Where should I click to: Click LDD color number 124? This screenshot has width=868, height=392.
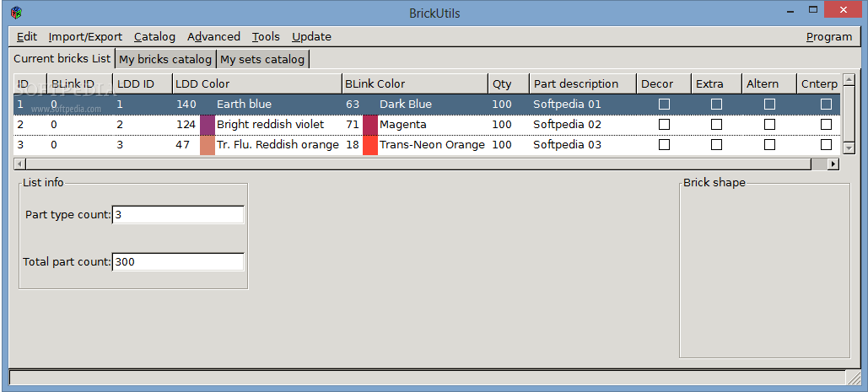tap(186, 125)
